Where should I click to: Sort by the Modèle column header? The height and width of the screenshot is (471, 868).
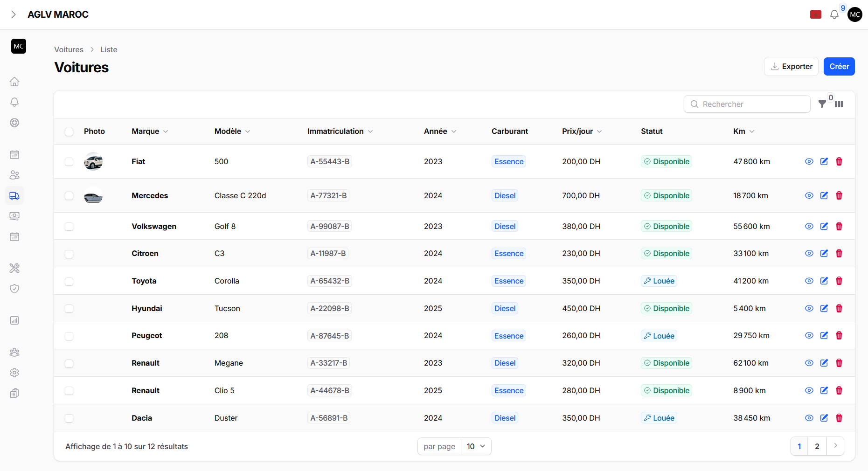click(x=232, y=132)
